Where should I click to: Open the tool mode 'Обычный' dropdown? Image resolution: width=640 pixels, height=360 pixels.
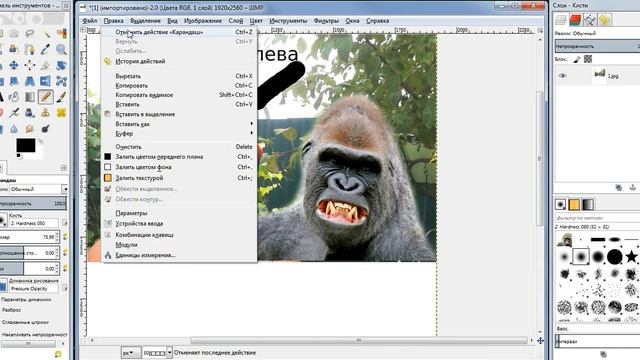tap(38, 189)
